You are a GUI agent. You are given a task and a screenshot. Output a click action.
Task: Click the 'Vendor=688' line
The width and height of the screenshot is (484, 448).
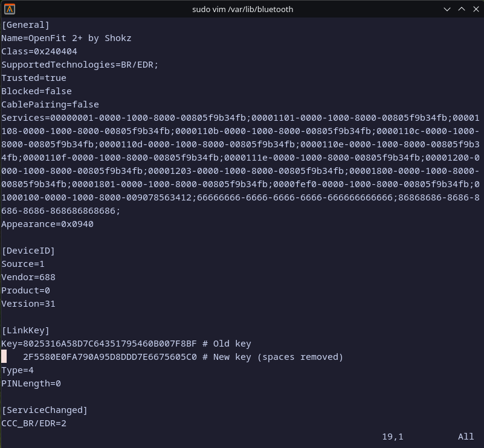coord(28,277)
